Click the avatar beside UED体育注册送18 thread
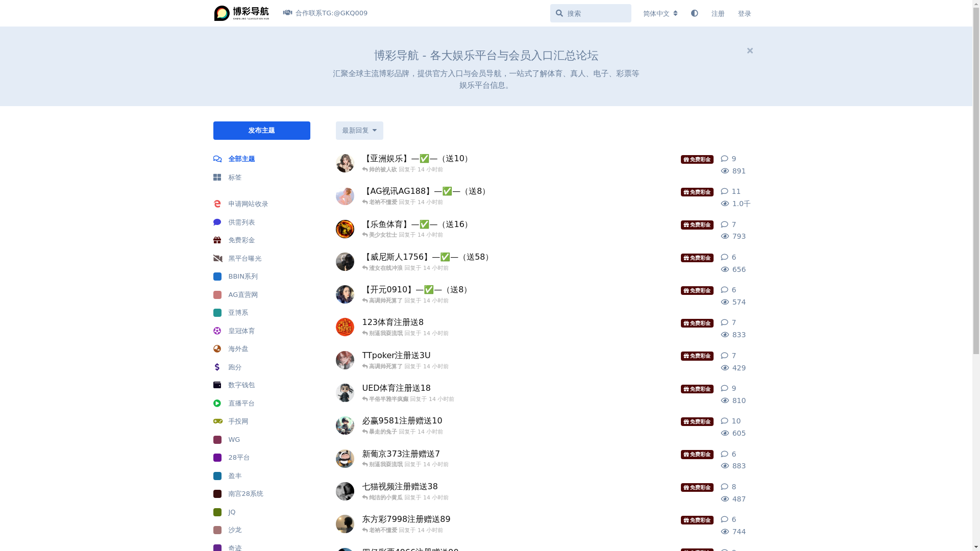The image size is (980, 551). point(345,393)
